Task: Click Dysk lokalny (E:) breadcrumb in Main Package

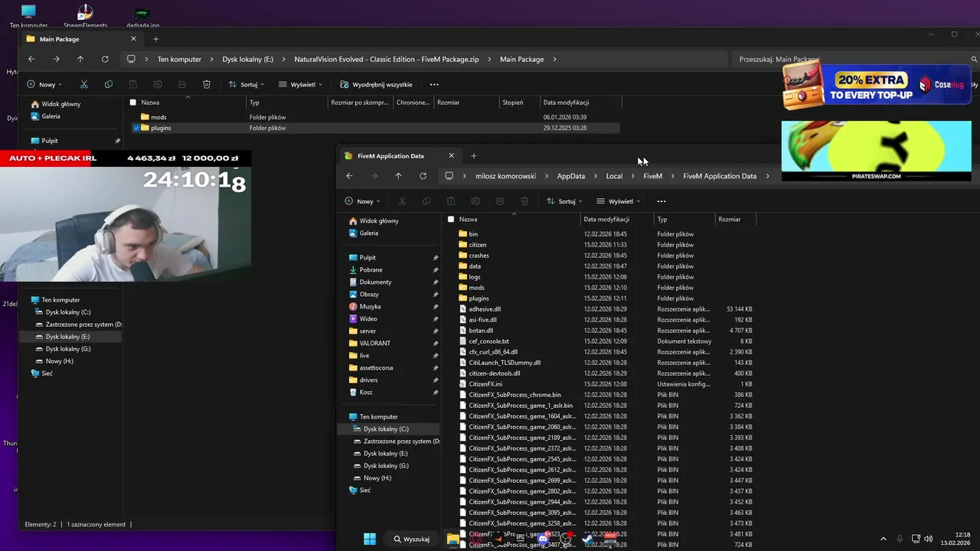Action: pyautogui.click(x=248, y=59)
